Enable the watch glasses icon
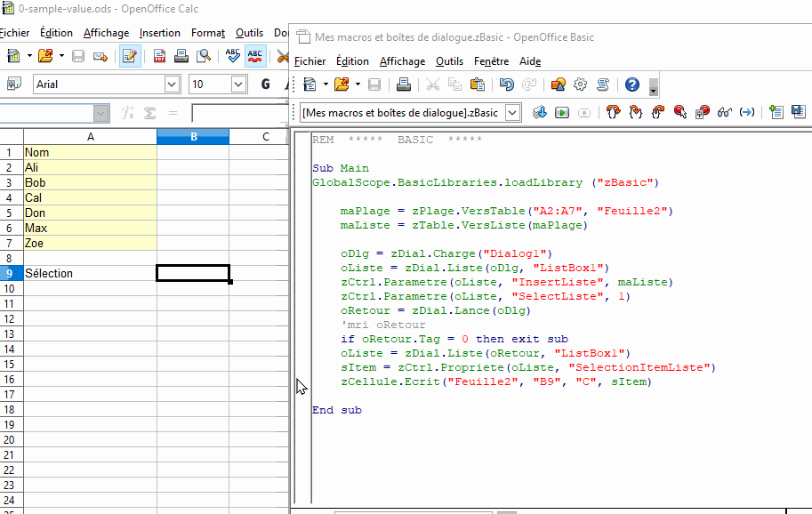This screenshot has height=514, width=812. (725, 112)
